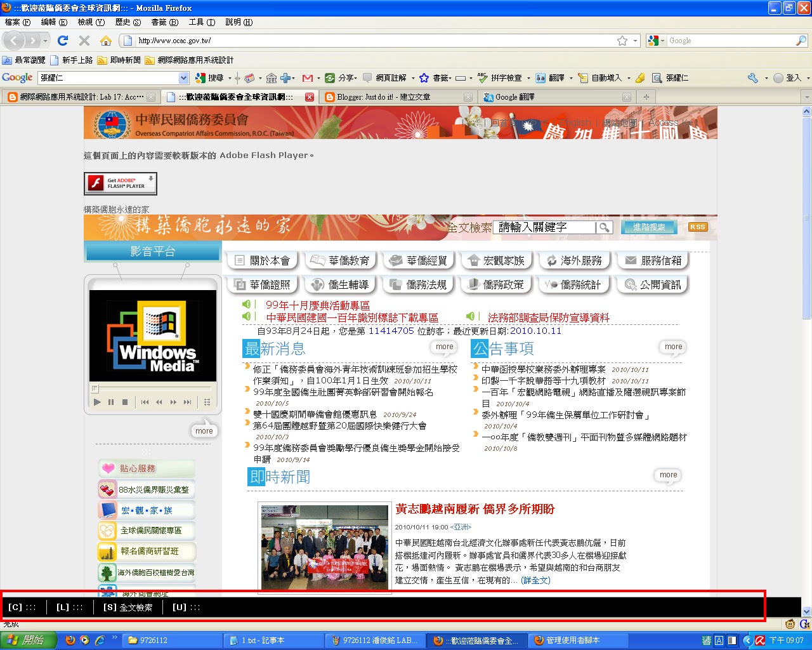Open a new tab with the plus button

646,97
